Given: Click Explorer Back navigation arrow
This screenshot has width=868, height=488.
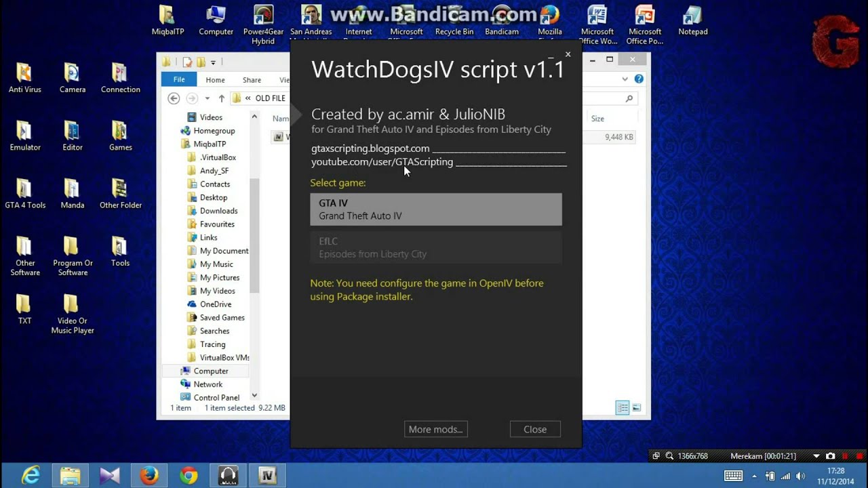Looking at the screenshot, I should pos(174,98).
